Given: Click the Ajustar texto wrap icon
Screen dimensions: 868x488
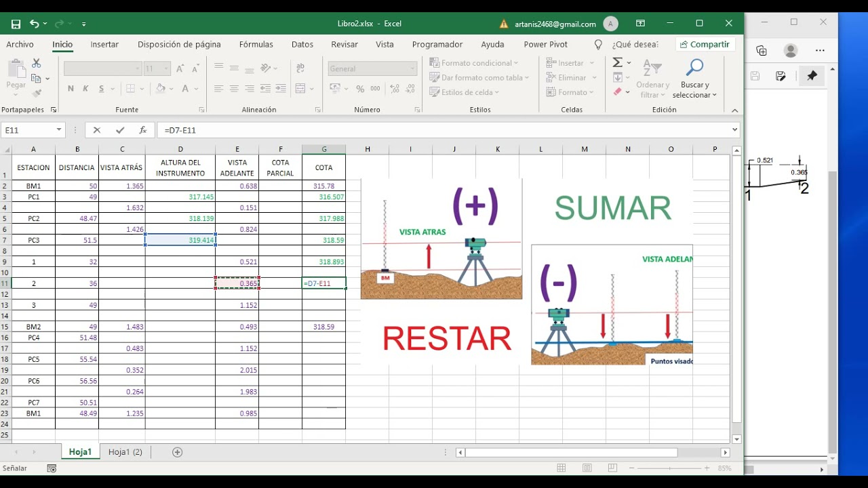Looking at the screenshot, I should pos(300,68).
